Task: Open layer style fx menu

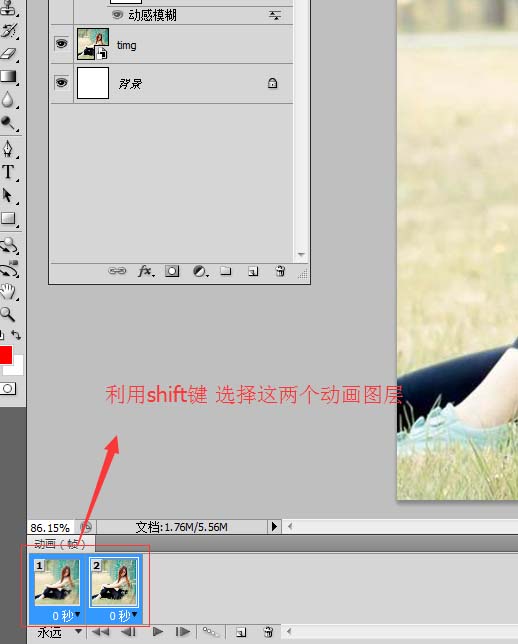Action: tap(145, 271)
